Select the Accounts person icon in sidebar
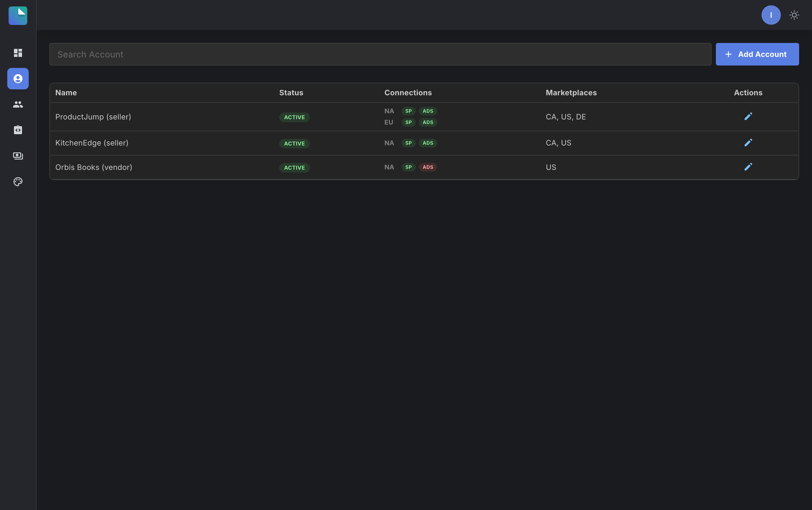 pyautogui.click(x=18, y=79)
